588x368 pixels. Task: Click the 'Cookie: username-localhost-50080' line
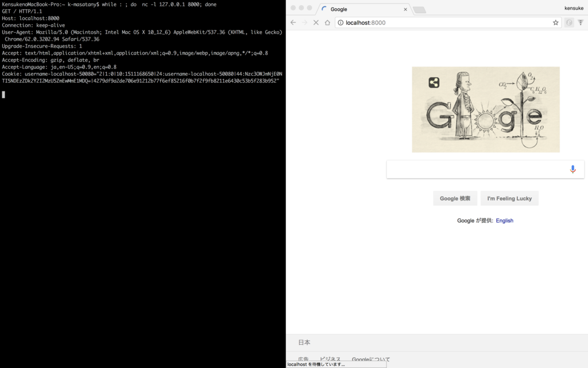(x=142, y=78)
